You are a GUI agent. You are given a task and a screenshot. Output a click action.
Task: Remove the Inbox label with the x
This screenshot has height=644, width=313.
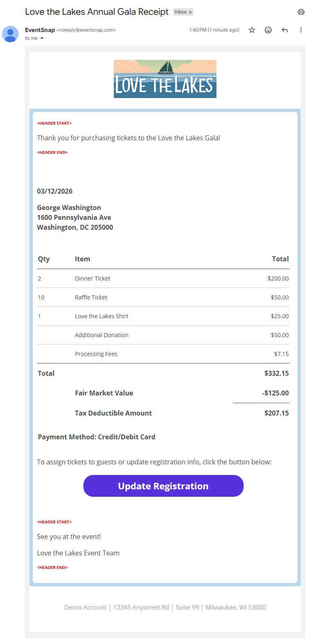tap(190, 12)
